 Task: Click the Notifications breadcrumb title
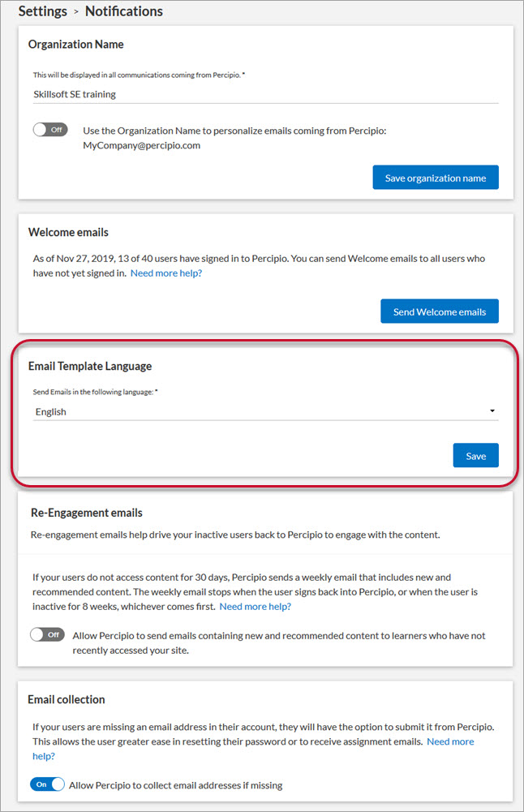(x=123, y=11)
